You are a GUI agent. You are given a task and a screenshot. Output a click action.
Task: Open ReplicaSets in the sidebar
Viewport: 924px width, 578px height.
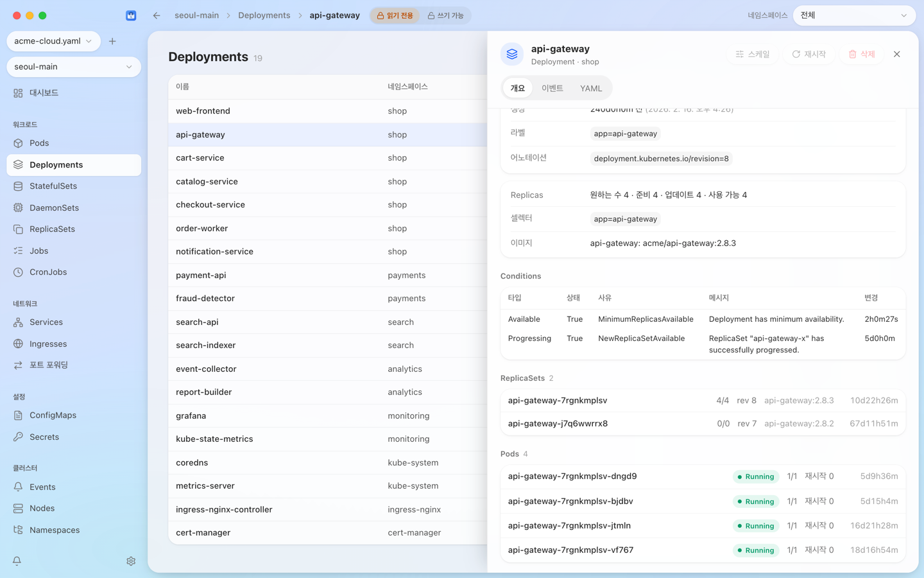tap(74, 229)
